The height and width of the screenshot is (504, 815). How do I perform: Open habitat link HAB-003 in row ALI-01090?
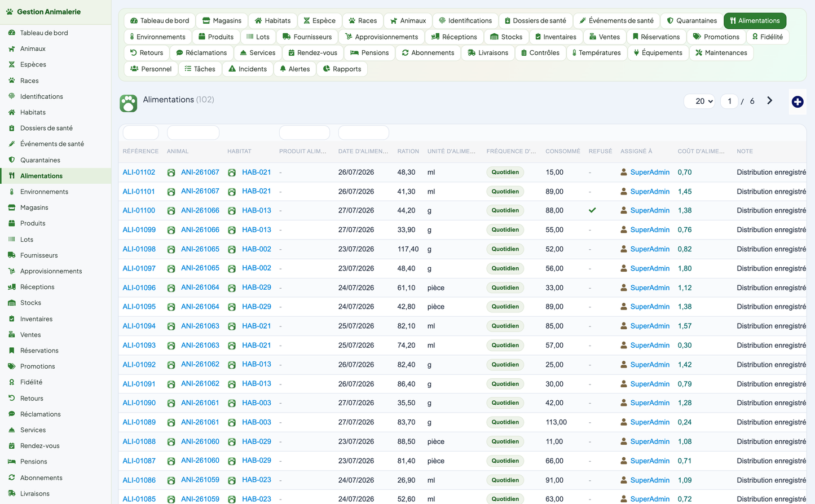pos(257,403)
